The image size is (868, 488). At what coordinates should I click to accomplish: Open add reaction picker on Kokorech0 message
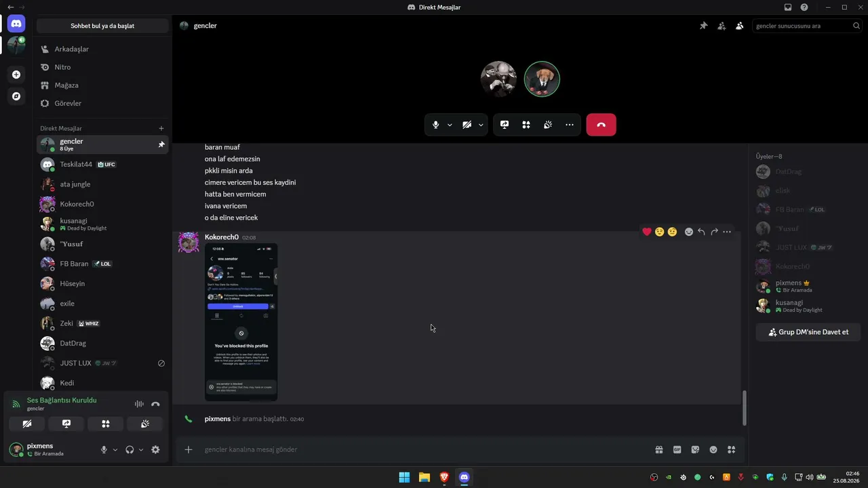[x=689, y=232]
